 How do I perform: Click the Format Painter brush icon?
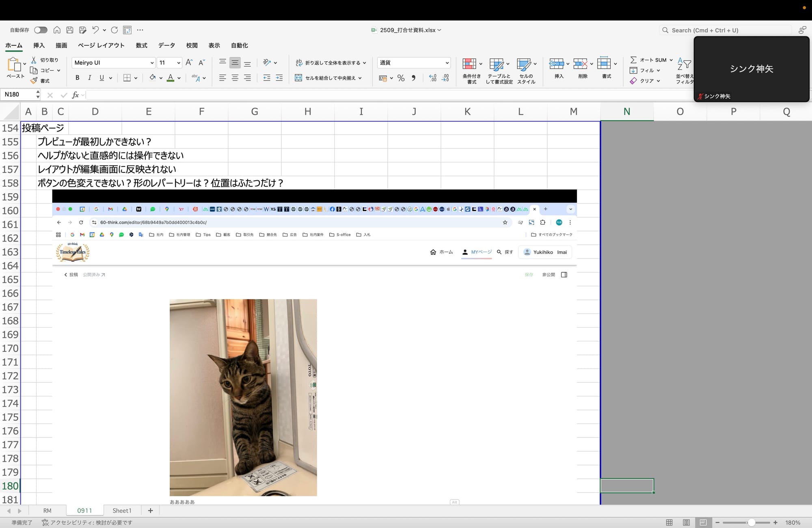(x=34, y=81)
